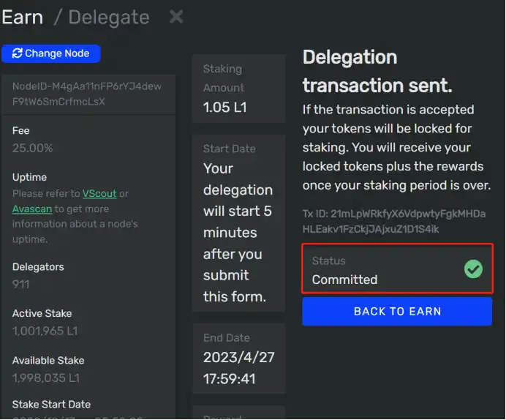Click the Delegate breadcrumb heading

point(109,18)
